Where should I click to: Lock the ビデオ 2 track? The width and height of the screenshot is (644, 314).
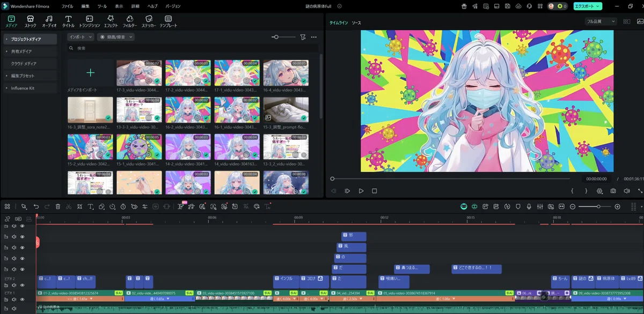(6, 286)
